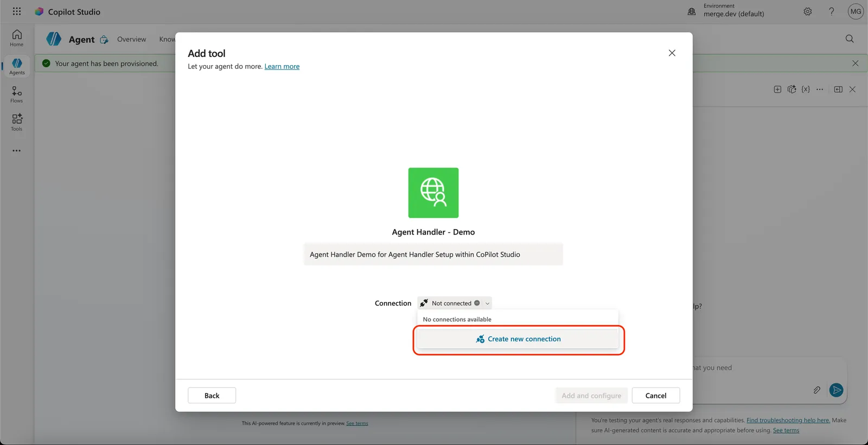Click the Agent Handler globe logo

(433, 193)
